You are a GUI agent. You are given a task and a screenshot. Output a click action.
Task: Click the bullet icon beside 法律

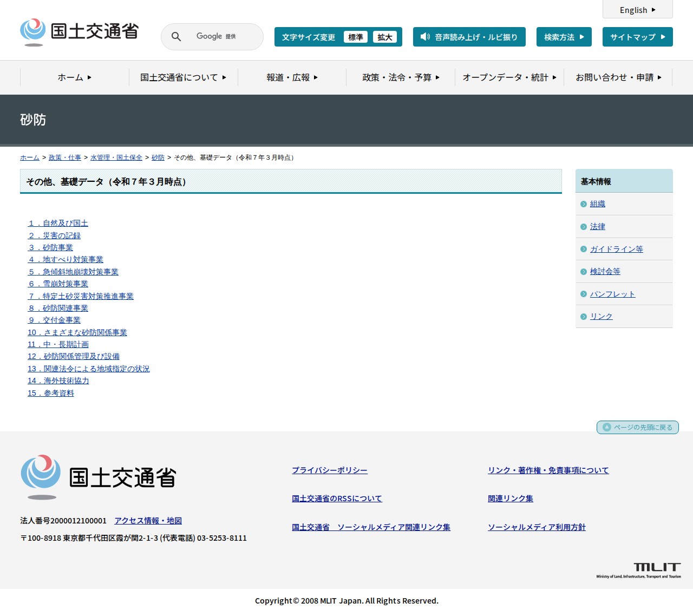tap(584, 227)
